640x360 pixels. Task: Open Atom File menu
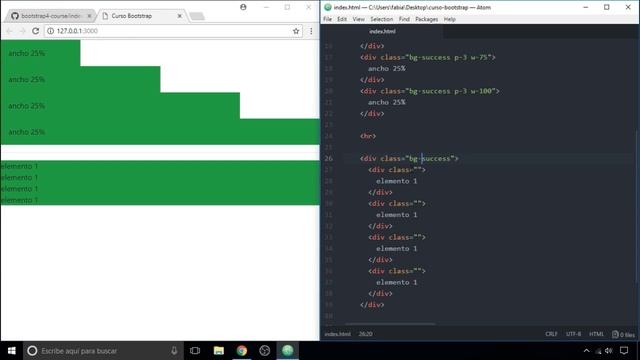tap(327, 19)
